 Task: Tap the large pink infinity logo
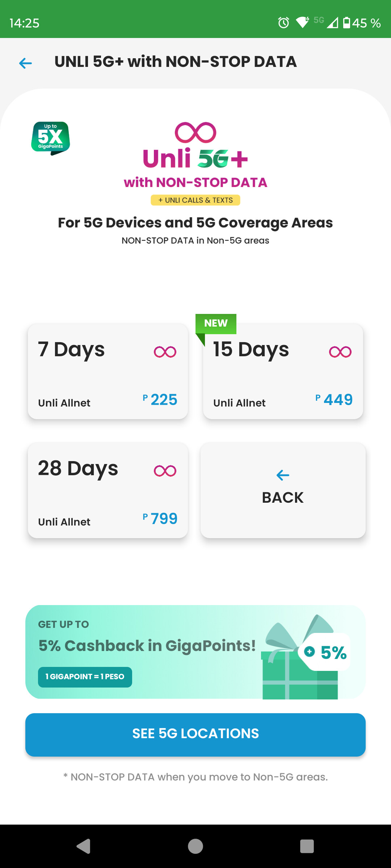(x=195, y=132)
